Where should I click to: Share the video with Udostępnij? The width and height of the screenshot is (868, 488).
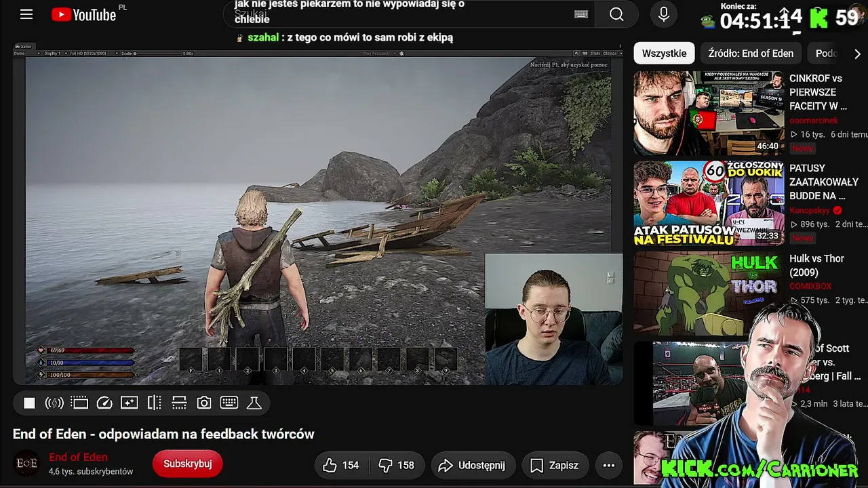473,465
